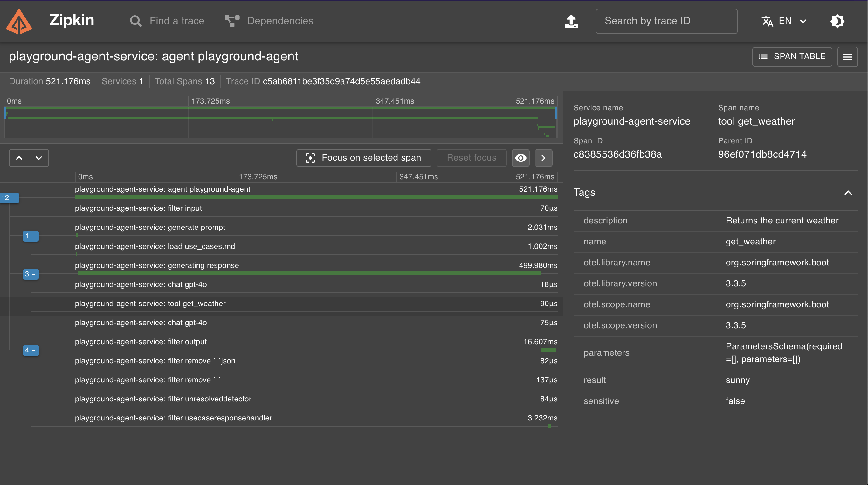Click the translate language icon
This screenshot has width=868, height=485.
[x=767, y=21]
